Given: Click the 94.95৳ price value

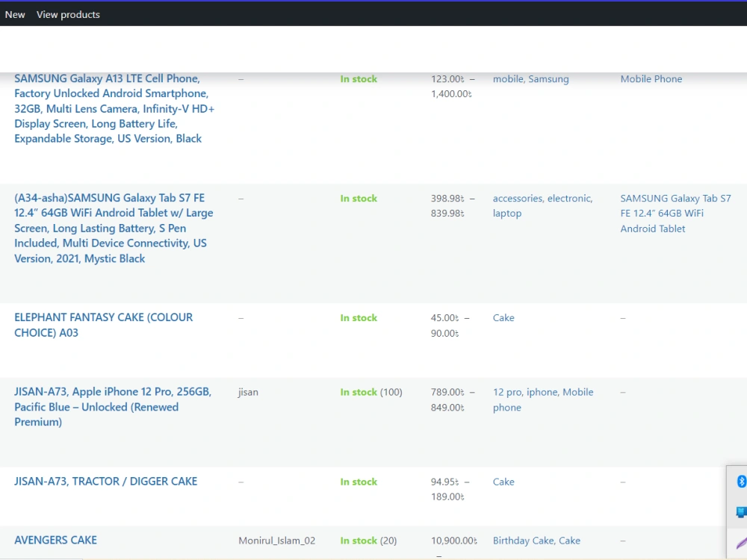Looking at the screenshot, I should 445,482.
